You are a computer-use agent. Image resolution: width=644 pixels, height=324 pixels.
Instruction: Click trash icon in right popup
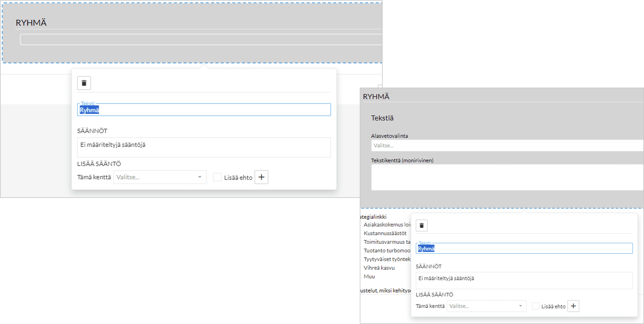tap(421, 225)
